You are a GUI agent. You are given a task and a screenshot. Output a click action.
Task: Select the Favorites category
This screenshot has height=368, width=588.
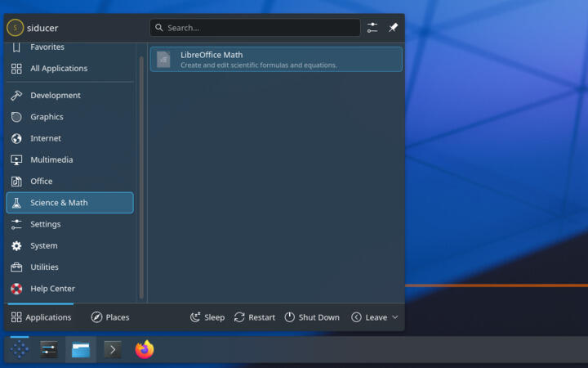69,47
